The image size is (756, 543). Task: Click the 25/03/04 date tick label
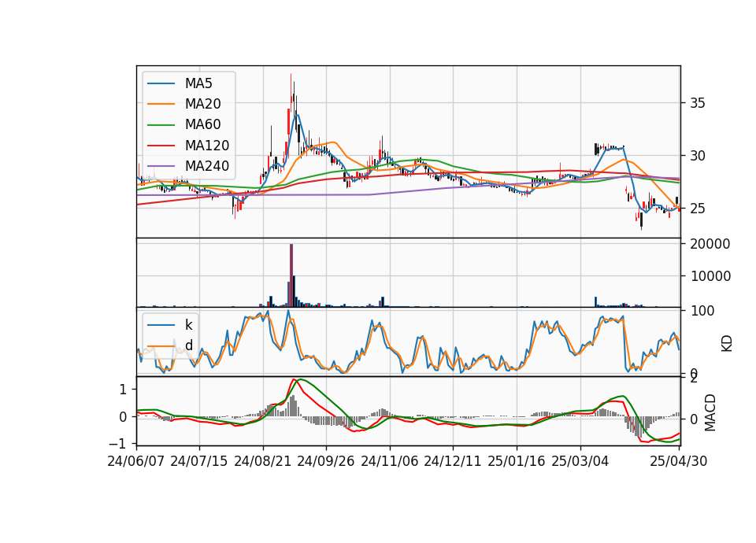click(580, 462)
